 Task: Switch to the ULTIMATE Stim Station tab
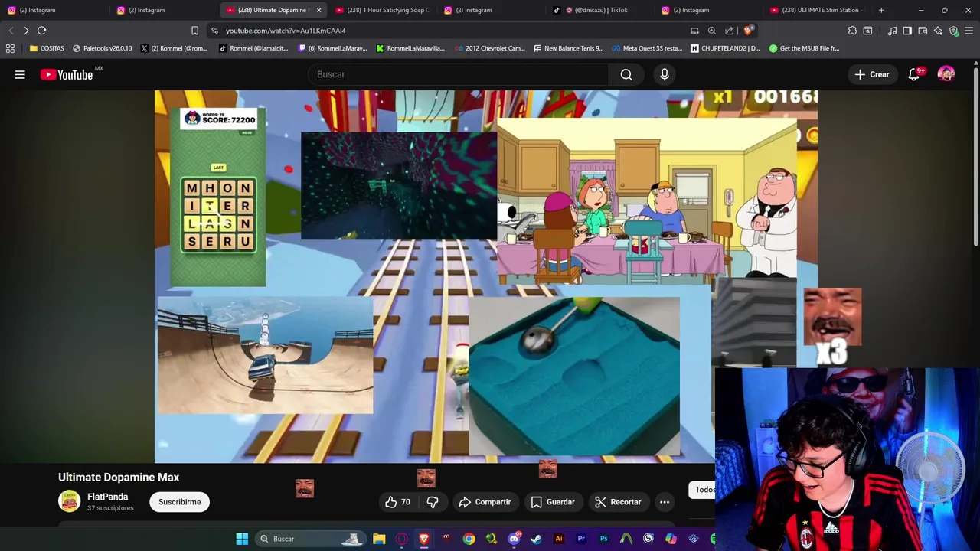[x=817, y=10]
